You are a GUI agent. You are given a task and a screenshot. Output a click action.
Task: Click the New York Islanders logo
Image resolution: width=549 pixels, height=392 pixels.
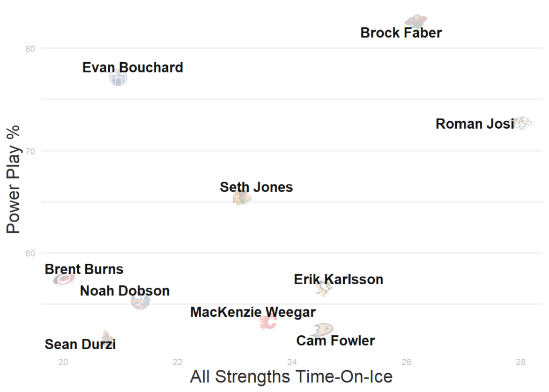tap(140, 301)
